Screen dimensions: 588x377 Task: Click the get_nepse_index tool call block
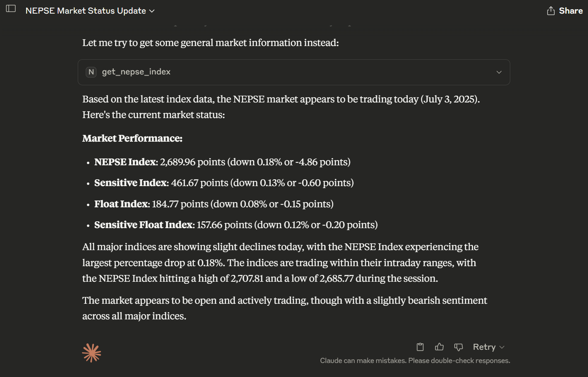tap(294, 72)
